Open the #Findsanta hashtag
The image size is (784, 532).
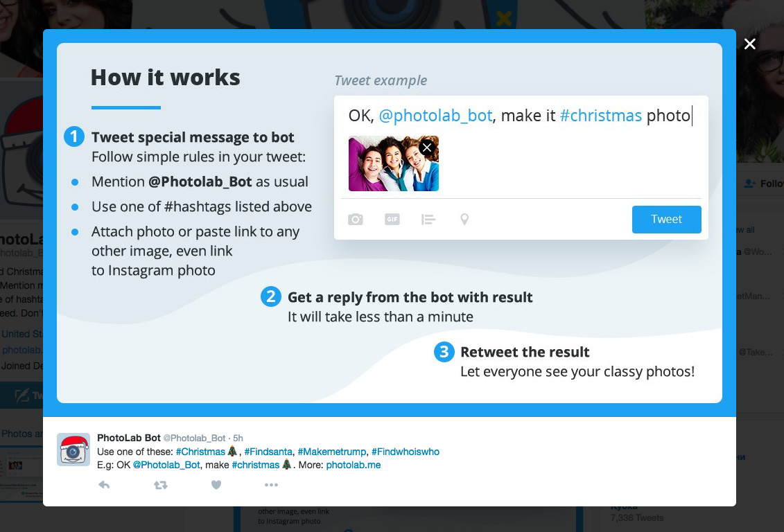[268, 452]
